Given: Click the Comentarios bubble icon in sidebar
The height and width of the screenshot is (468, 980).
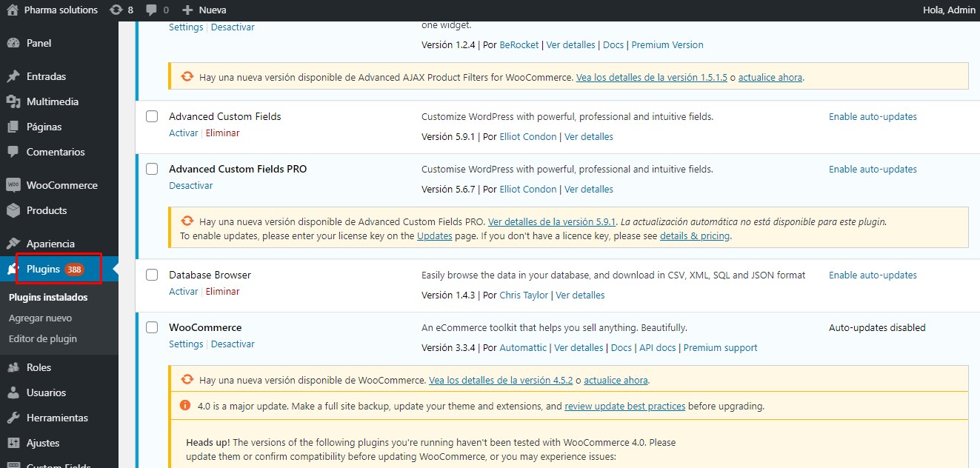Looking at the screenshot, I should 13,152.
